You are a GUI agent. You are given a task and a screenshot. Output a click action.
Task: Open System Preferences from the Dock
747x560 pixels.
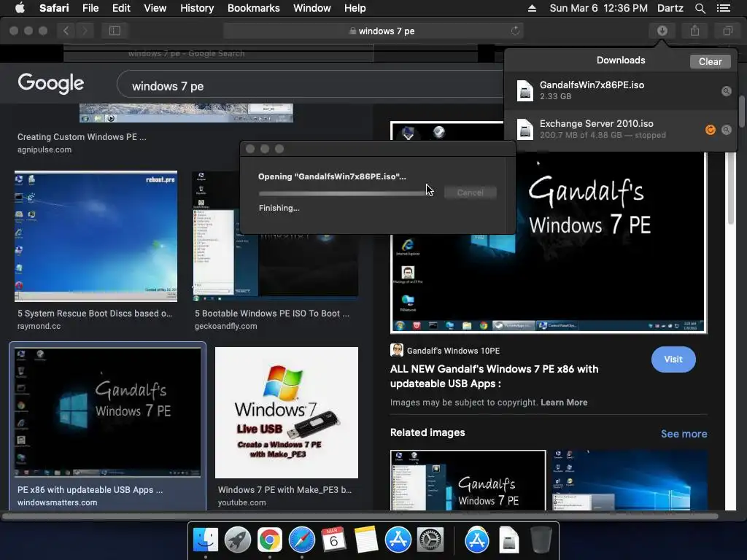tap(430, 540)
